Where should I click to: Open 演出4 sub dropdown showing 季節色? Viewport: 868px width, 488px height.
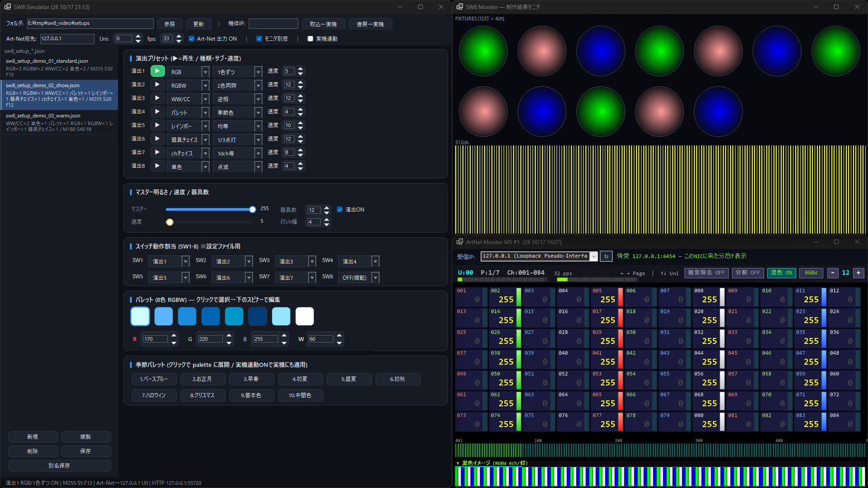[238, 113]
